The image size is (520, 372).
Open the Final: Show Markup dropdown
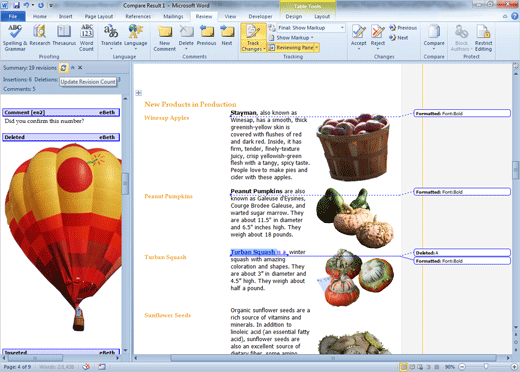310,28
